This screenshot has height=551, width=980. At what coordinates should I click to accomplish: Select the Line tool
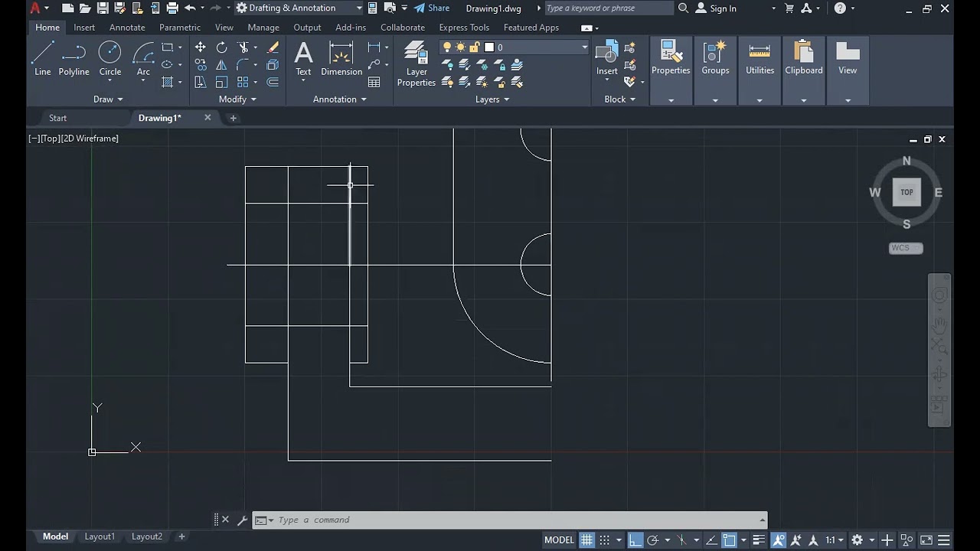coord(43,59)
